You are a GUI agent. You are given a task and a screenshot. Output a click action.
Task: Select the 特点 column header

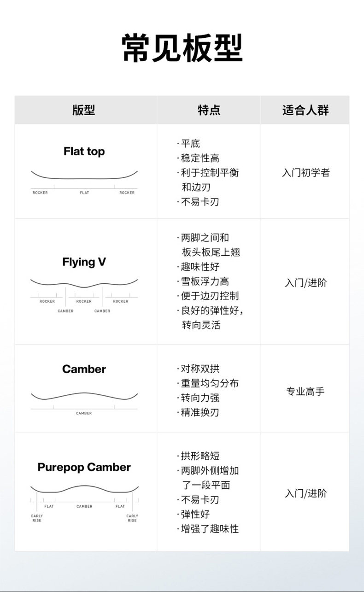click(x=209, y=110)
